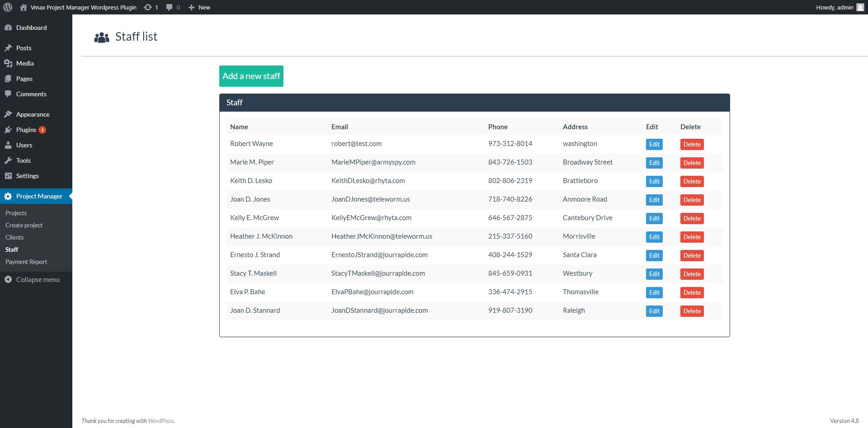This screenshot has height=428, width=868.
Task: Edit Ernesto J. Strand's record
Action: (x=654, y=255)
